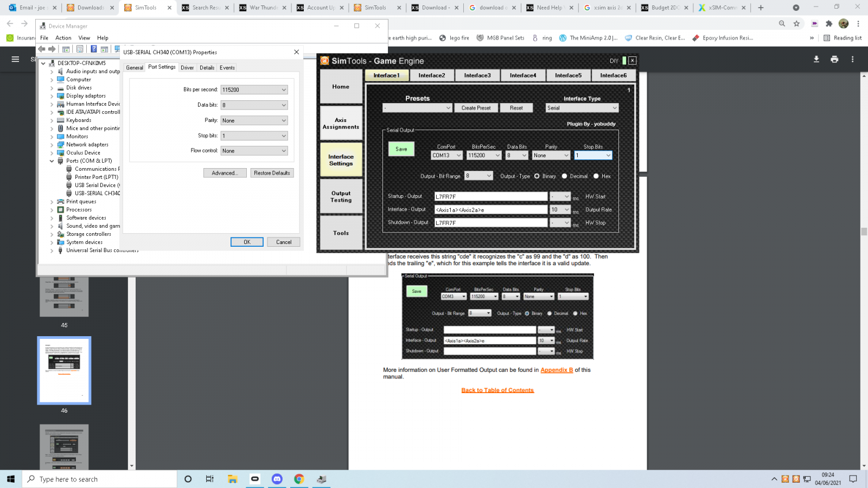The width and height of the screenshot is (868, 488).
Task: Click the green Save button in SimTools
Action: (401, 149)
